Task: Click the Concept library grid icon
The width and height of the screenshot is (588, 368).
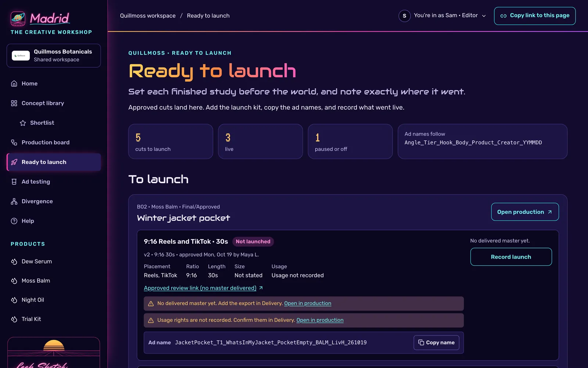Action: point(14,103)
